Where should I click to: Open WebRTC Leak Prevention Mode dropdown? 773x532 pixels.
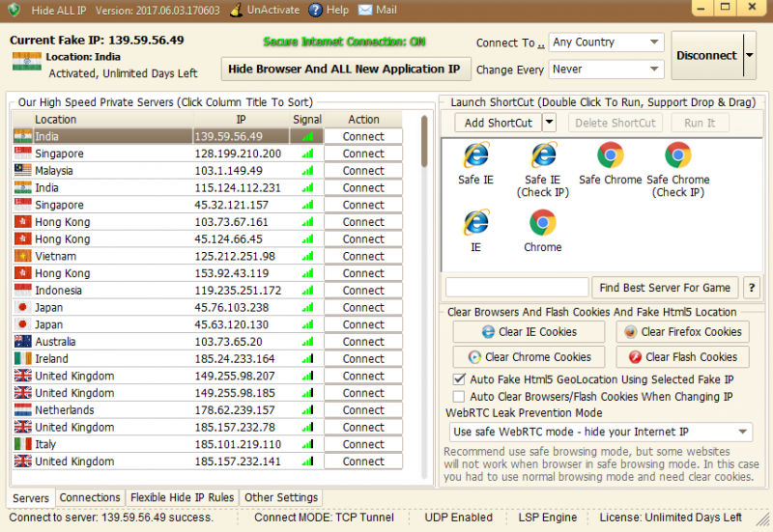pyautogui.click(x=600, y=432)
